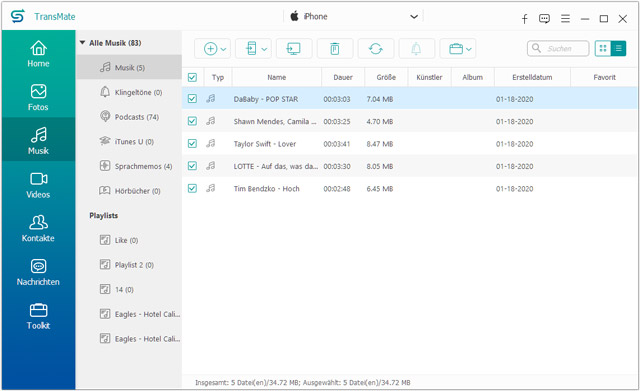
Task: Uncheck Shawn Mendes row checkbox
Action: point(192,121)
